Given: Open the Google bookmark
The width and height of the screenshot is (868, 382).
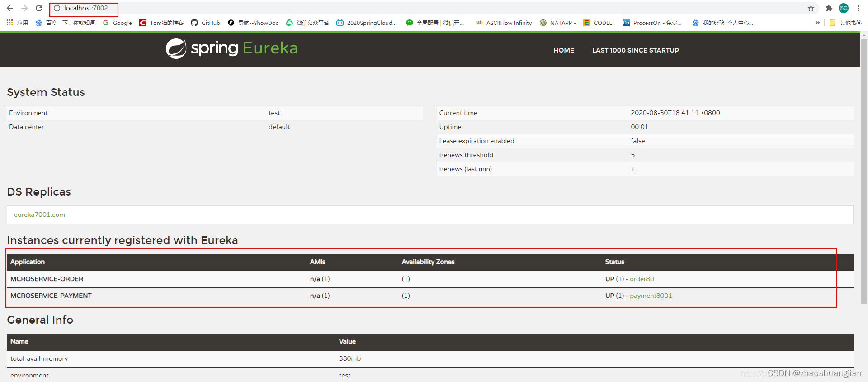Looking at the screenshot, I should point(117,23).
